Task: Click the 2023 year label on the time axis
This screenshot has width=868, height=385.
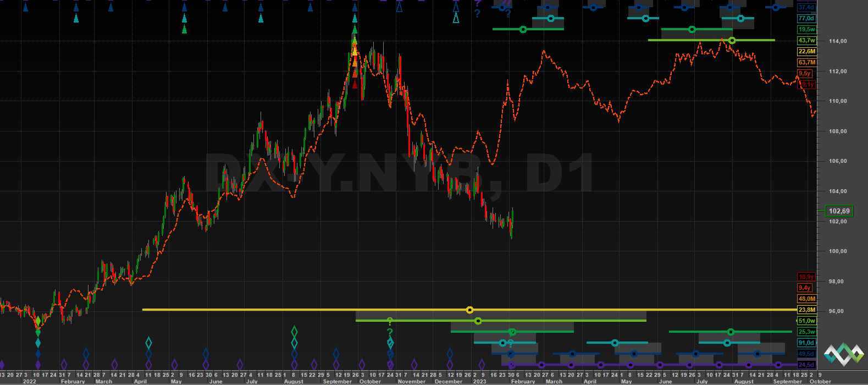Action: 479,381
